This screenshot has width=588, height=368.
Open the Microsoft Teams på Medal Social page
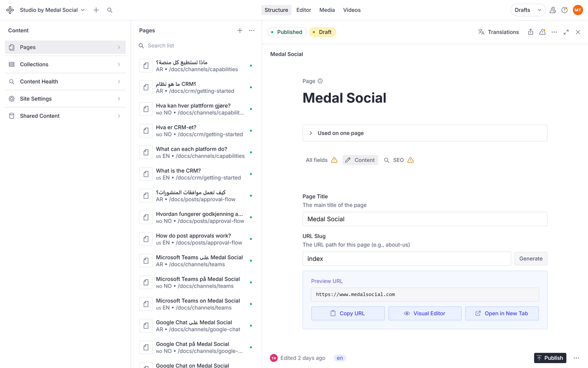pyautogui.click(x=196, y=282)
